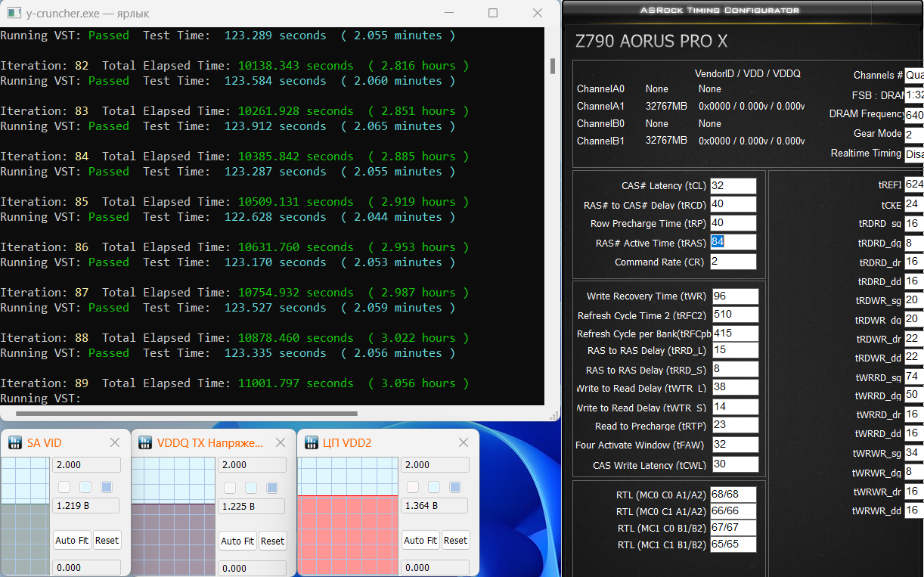Viewport: 924px width, 577px height.
Task: Click the CAS# Latency (tCL) field
Action: (733, 186)
